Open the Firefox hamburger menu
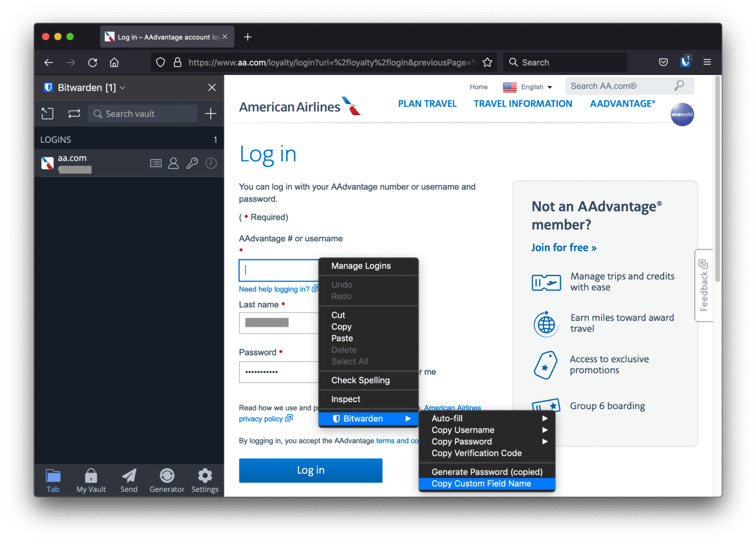The width and height of the screenshot is (756, 542). tap(707, 62)
